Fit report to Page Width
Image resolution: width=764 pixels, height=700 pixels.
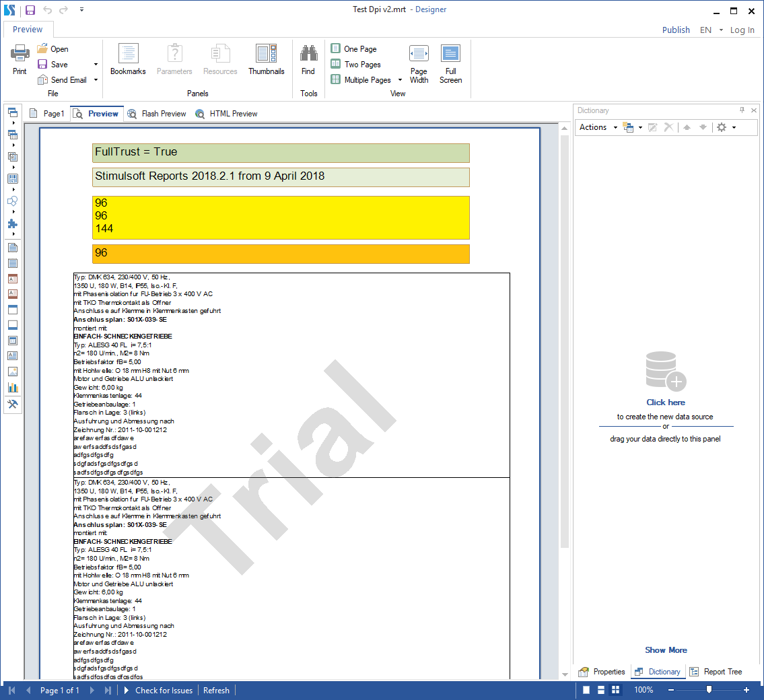pos(419,65)
